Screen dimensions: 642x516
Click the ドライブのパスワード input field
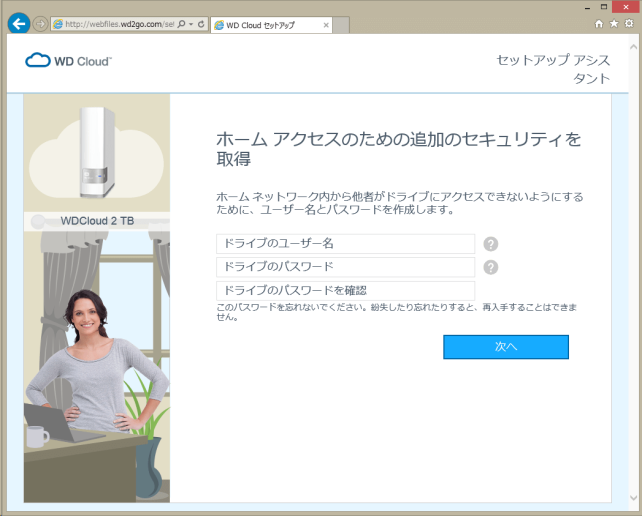coord(346,267)
